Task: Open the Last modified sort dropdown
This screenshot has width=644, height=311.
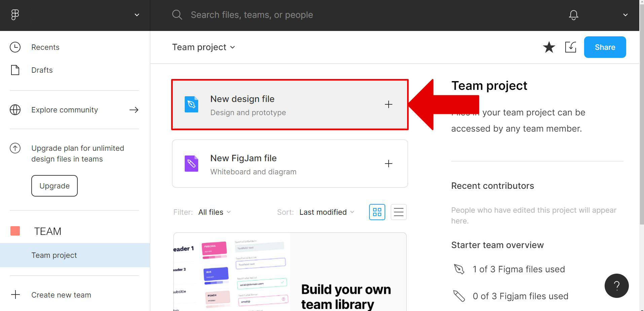Action: pos(327,212)
